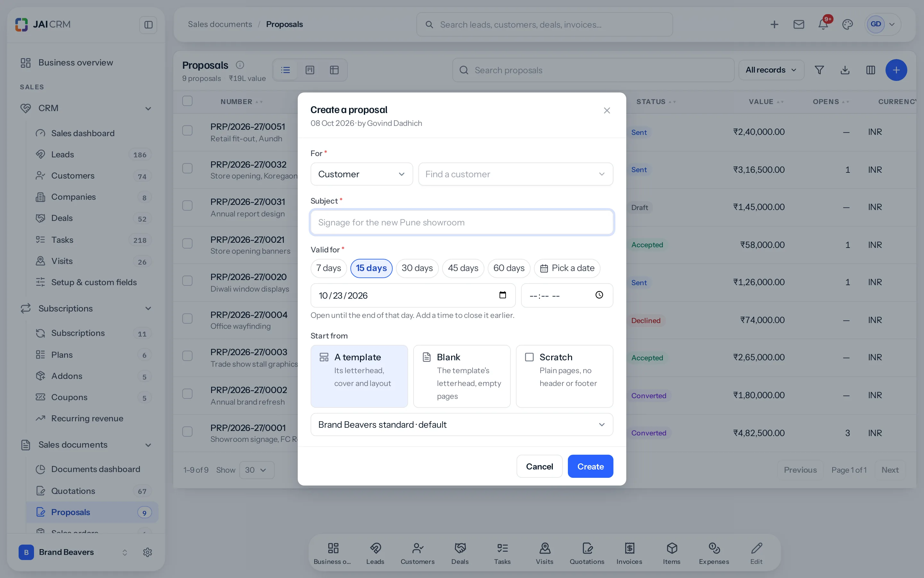Screen dimensions: 924x578
Task: Tick checkbox for PRP/2026-27/0031
Action: [x=187, y=205]
